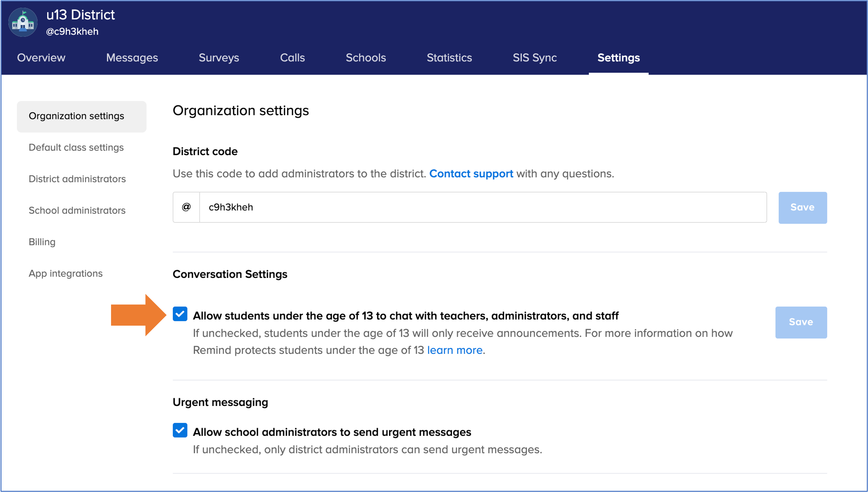Select App integrations in sidebar
Screen dimensions: 868x492
coord(66,273)
